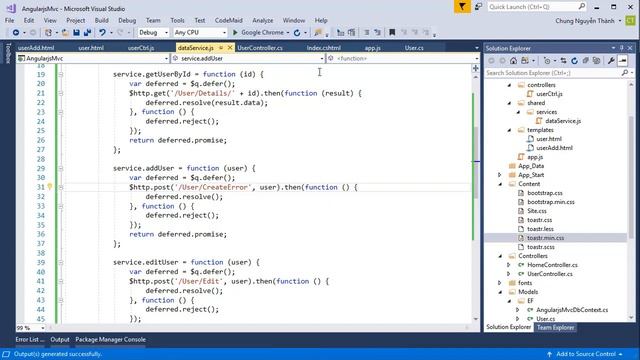Click the Save All toolbar icon
640x360 pixels.
point(87,32)
